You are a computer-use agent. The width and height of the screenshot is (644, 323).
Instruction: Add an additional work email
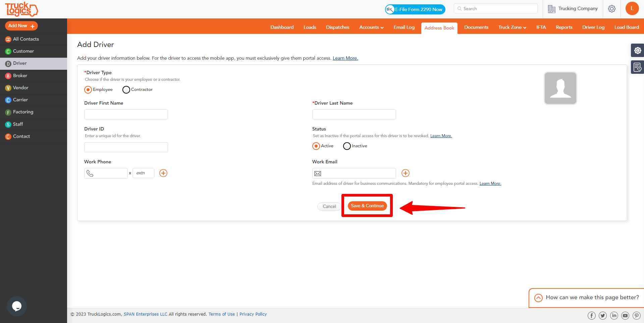tap(406, 173)
